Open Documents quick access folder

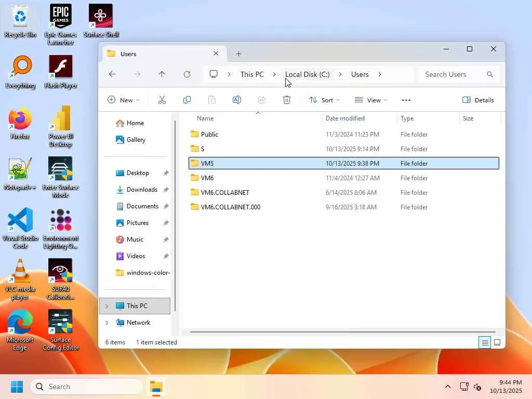click(x=137, y=206)
